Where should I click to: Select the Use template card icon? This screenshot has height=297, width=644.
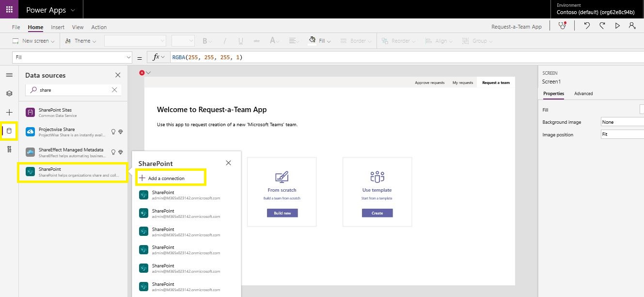click(377, 177)
